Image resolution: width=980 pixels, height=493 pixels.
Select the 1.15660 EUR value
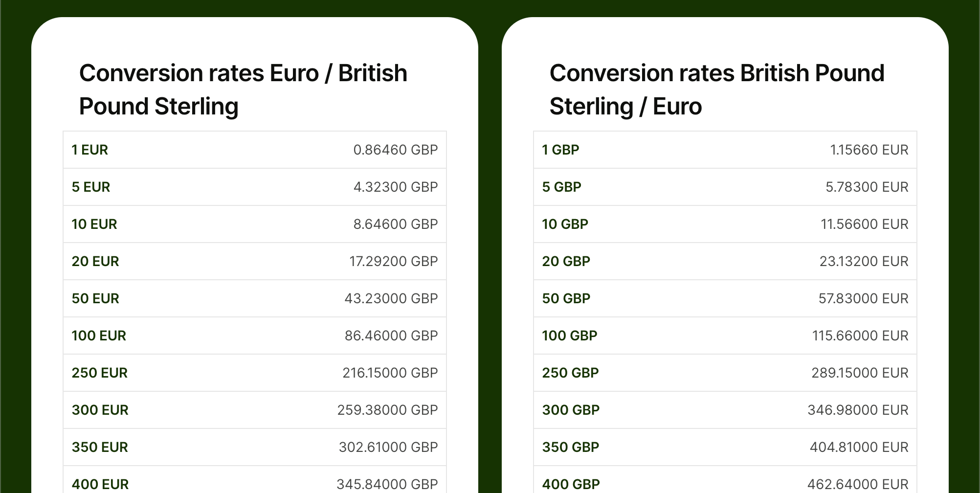[x=869, y=150]
